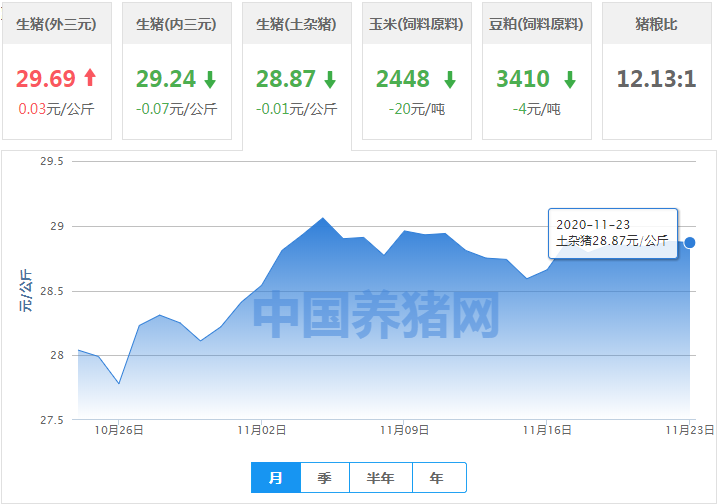Screen dimensions: 719x504
Task: Click the 28.87 price value
Action: coord(286,78)
